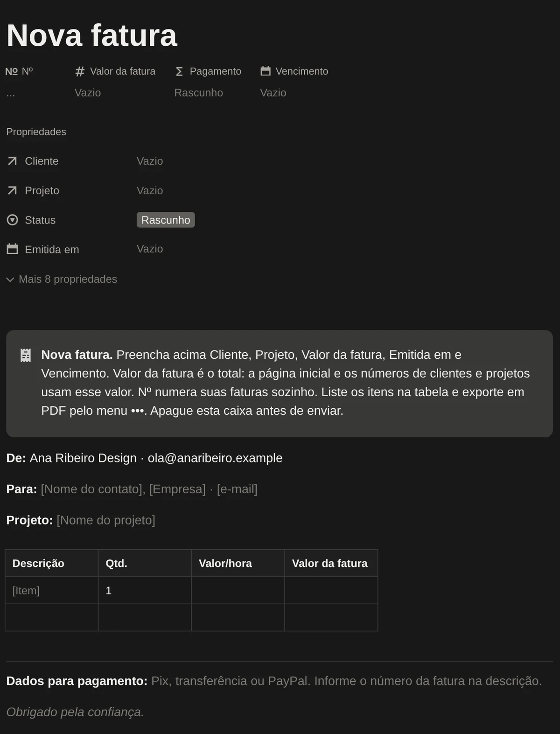Image resolution: width=560 pixels, height=734 pixels.
Task: Click the empty Valor da fatura cell in the [Item] row
Action: pos(331,590)
